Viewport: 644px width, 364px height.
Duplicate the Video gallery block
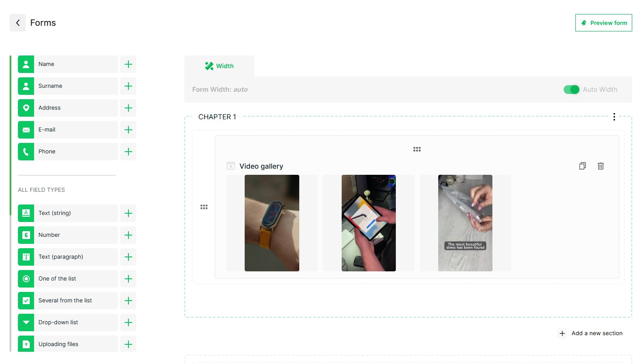582,166
